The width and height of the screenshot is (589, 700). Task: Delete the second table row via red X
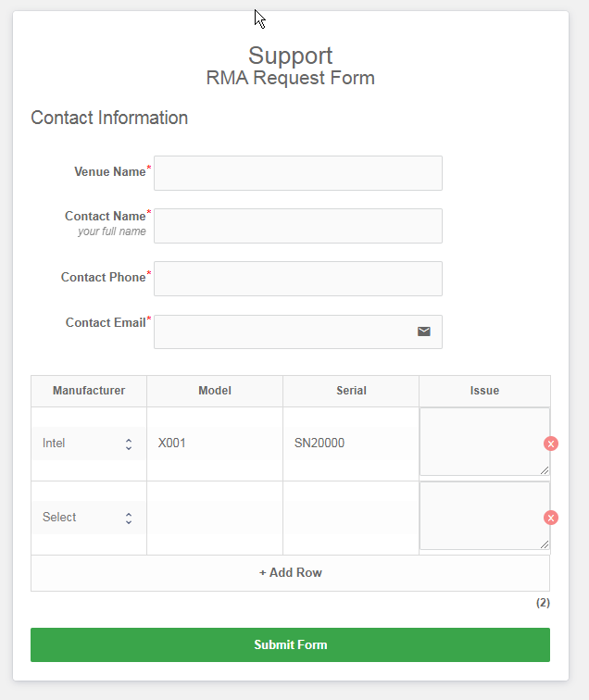(x=551, y=518)
